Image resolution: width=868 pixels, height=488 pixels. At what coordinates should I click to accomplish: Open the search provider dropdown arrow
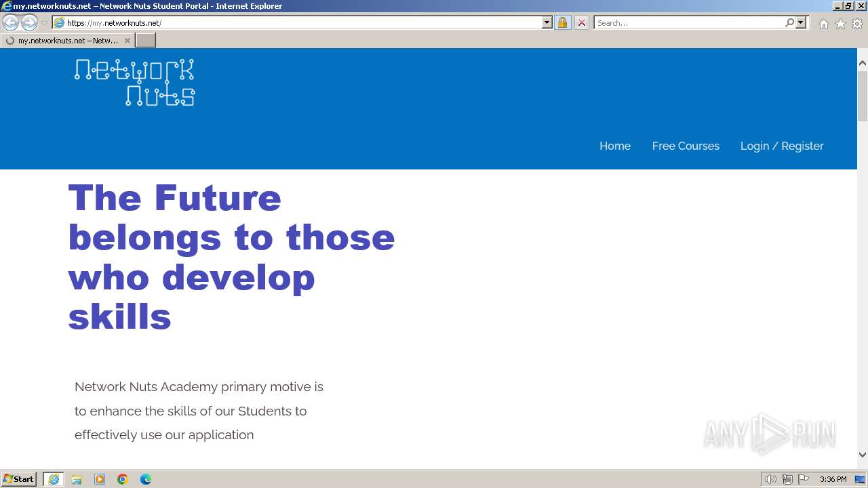[x=801, y=22]
